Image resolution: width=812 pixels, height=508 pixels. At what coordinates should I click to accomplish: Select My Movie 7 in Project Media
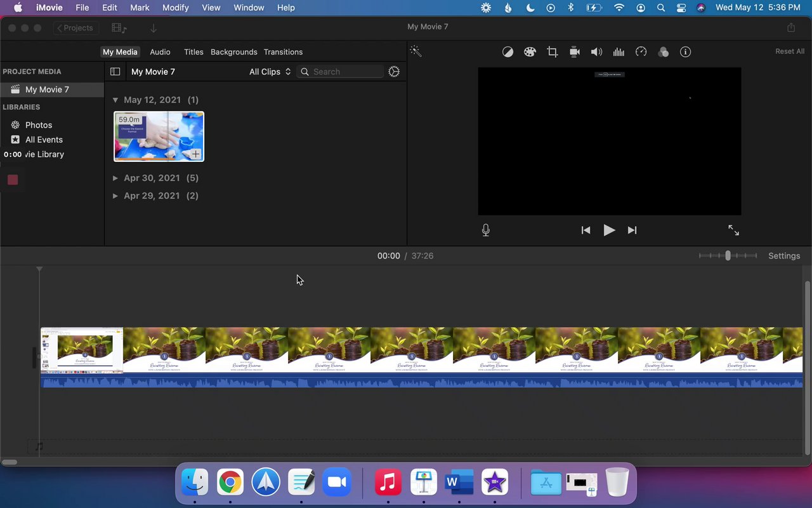pos(52,90)
